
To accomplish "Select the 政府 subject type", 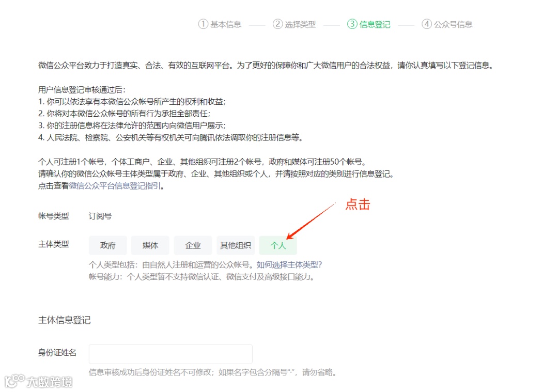I will tap(108, 245).
